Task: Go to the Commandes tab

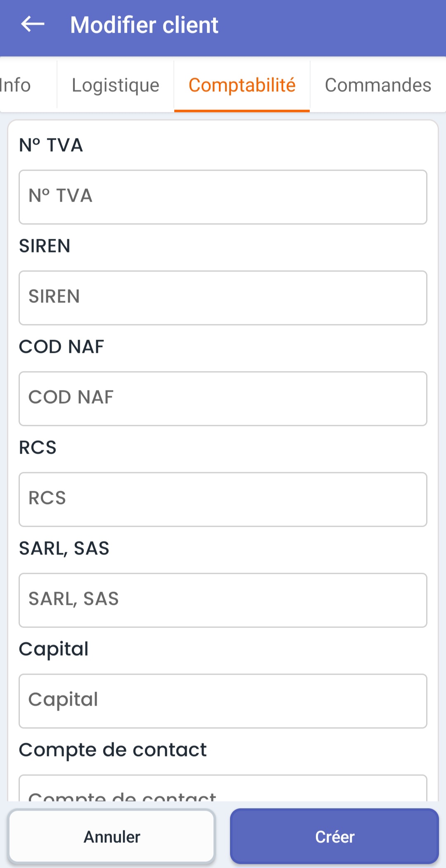Action: [x=378, y=85]
